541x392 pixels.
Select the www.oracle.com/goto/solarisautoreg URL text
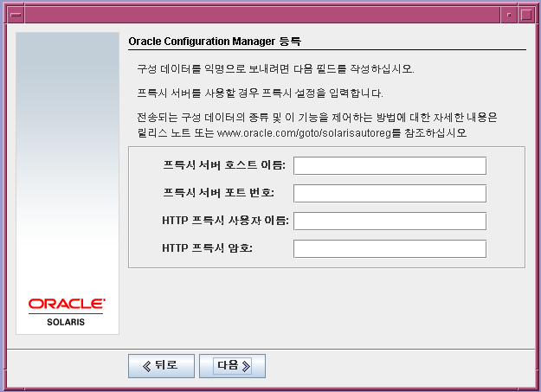coord(304,133)
